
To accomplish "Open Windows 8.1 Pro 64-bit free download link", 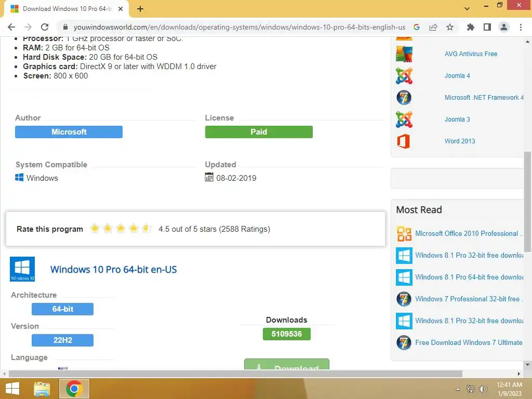I will click(x=469, y=277).
